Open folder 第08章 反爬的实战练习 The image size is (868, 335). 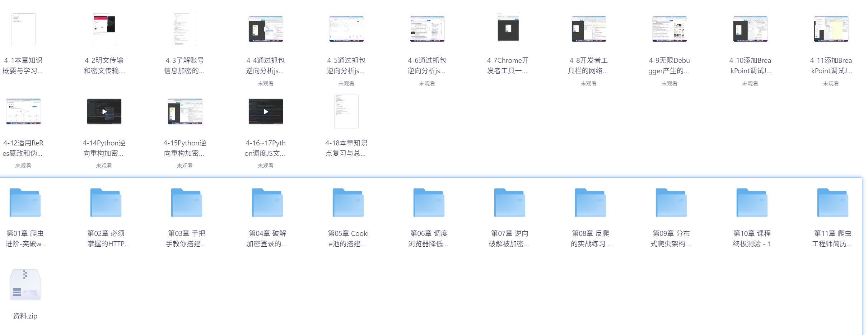coord(591,203)
